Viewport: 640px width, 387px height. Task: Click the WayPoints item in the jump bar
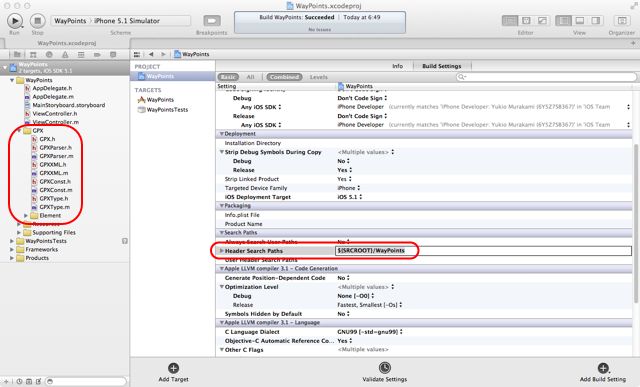(x=191, y=54)
